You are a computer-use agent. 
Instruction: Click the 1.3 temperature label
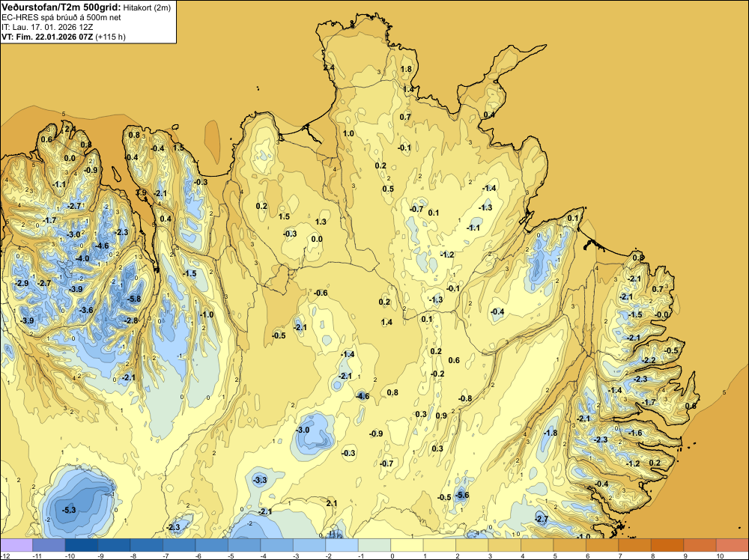pos(321,222)
